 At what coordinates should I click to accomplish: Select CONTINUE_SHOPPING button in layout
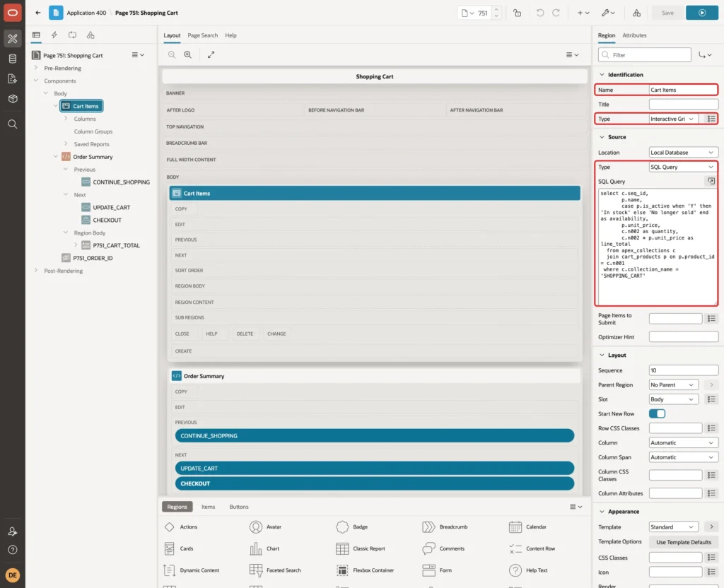[375, 435]
